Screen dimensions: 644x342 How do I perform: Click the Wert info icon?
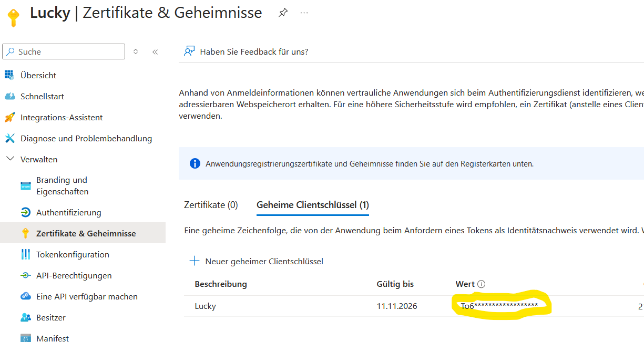click(482, 284)
